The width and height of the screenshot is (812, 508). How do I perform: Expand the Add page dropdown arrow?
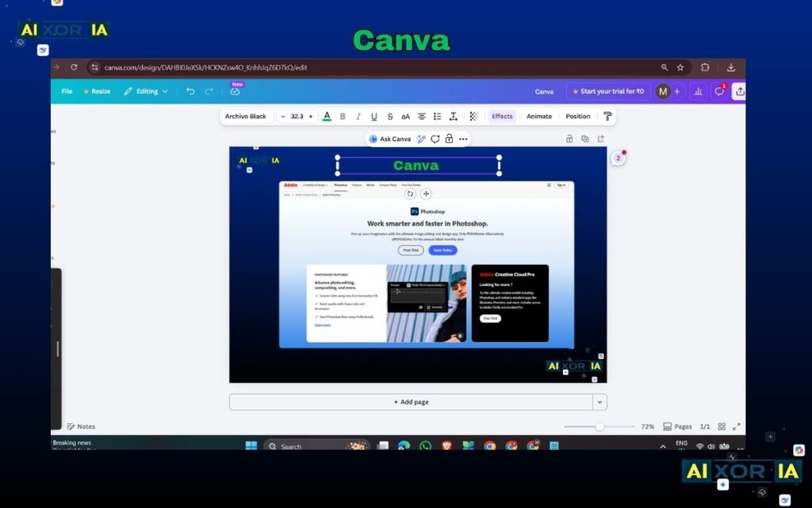coord(600,402)
